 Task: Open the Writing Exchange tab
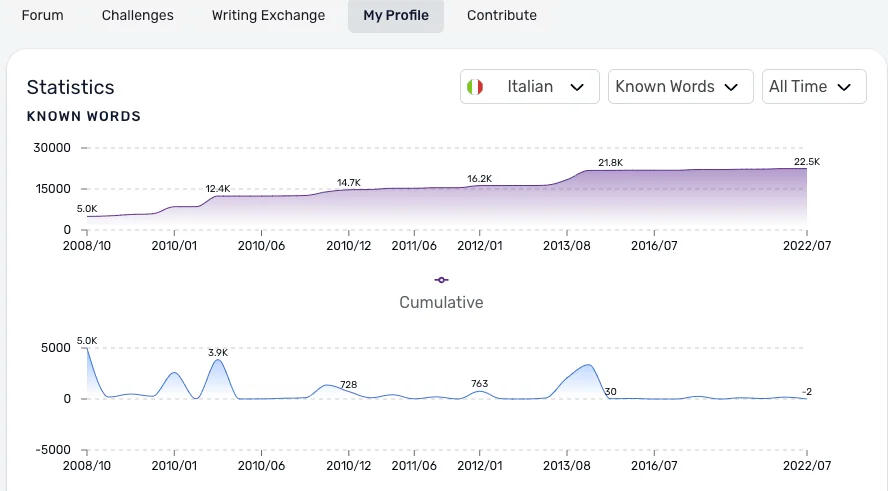268,15
